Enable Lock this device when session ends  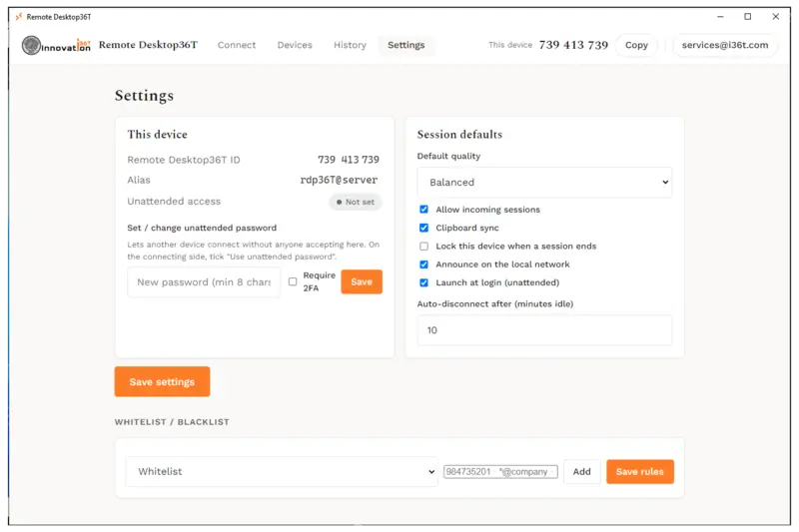coord(423,246)
